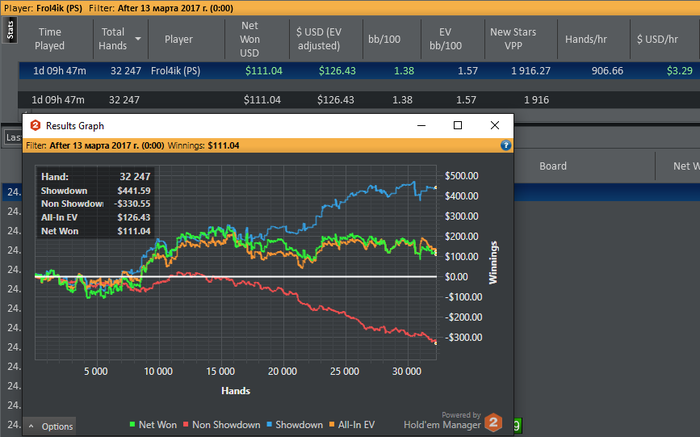700x437 pixels.
Task: Click the Hand: 32 247 tooltip row
Action: 96,177
